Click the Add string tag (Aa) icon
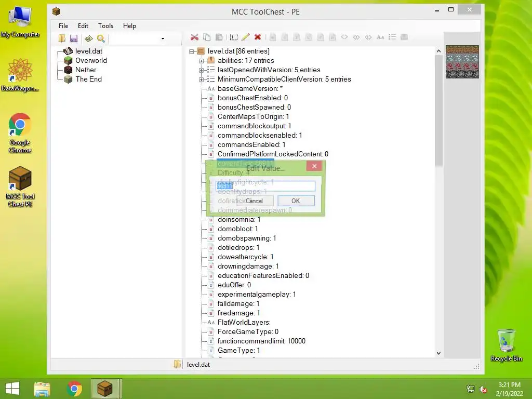The height and width of the screenshot is (399, 532). click(380, 37)
